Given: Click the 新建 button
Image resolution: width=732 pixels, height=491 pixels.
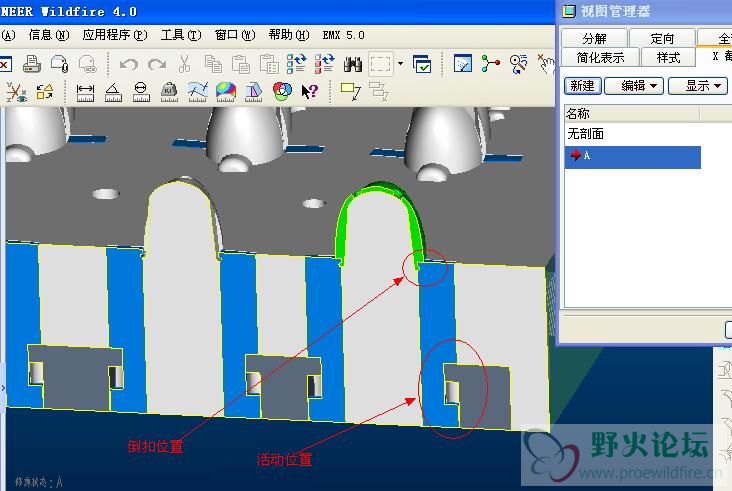Looking at the screenshot, I should [x=583, y=86].
